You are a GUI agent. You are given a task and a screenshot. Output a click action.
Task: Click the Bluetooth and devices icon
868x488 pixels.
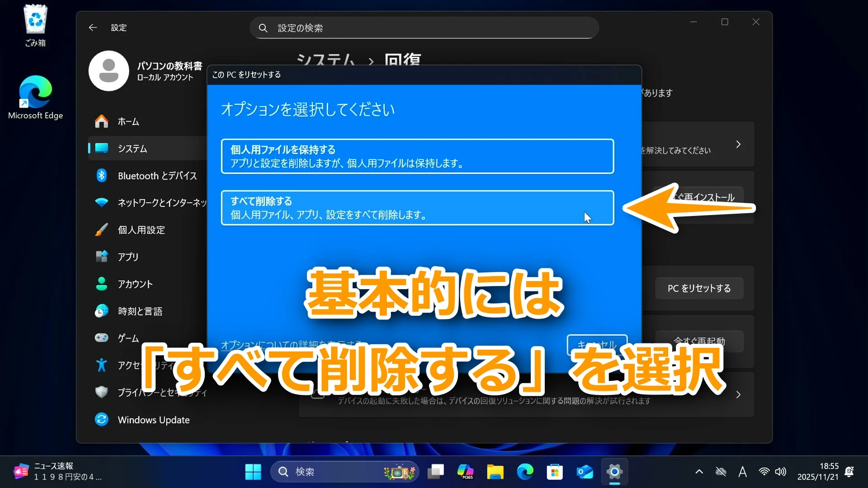102,176
